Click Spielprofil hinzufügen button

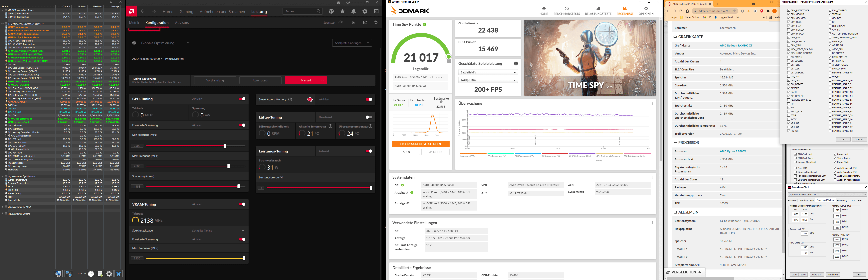(352, 43)
